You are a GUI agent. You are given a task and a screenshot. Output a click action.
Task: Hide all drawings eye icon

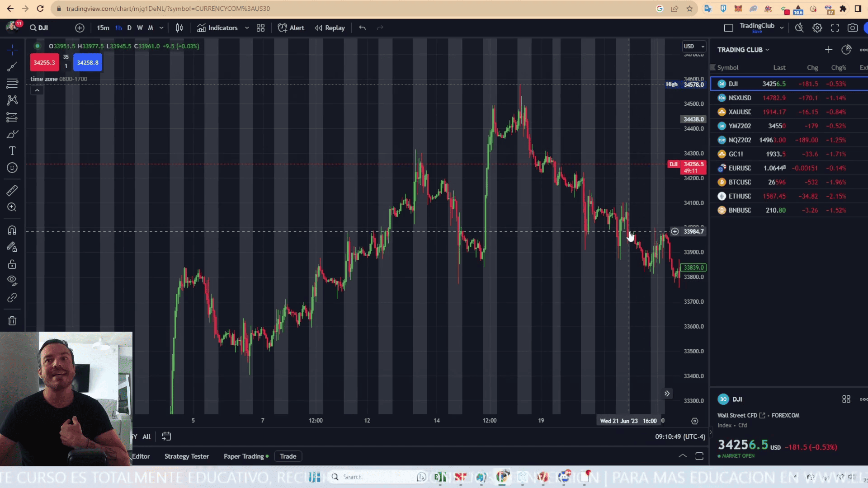click(12, 281)
